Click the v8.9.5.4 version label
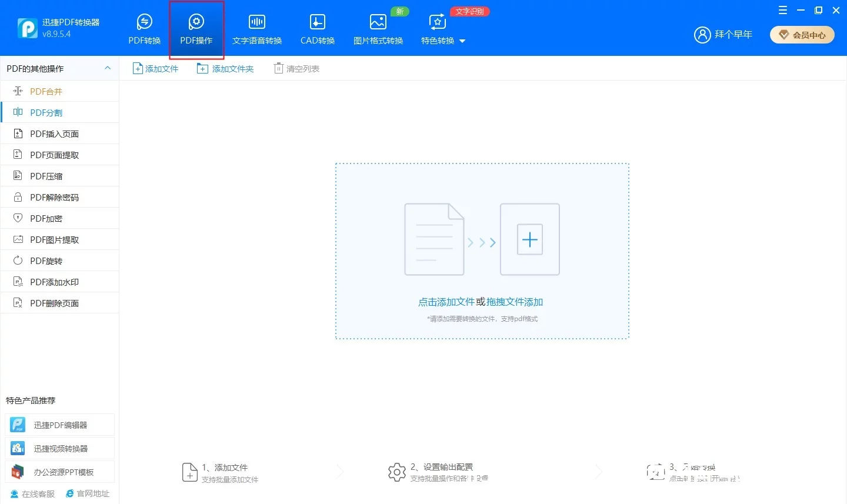This screenshot has height=504, width=847. 56,34
